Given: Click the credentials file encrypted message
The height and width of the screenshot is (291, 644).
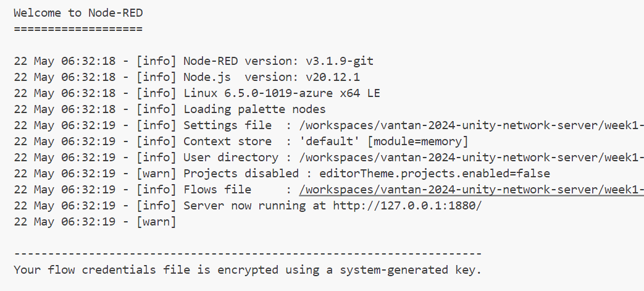Looking at the screenshot, I should coord(247,270).
